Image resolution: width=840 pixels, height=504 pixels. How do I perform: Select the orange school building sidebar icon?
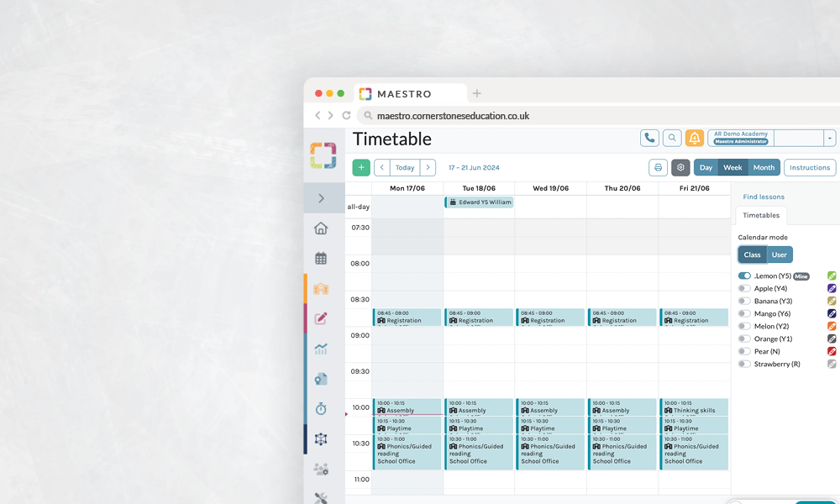pos(322,288)
